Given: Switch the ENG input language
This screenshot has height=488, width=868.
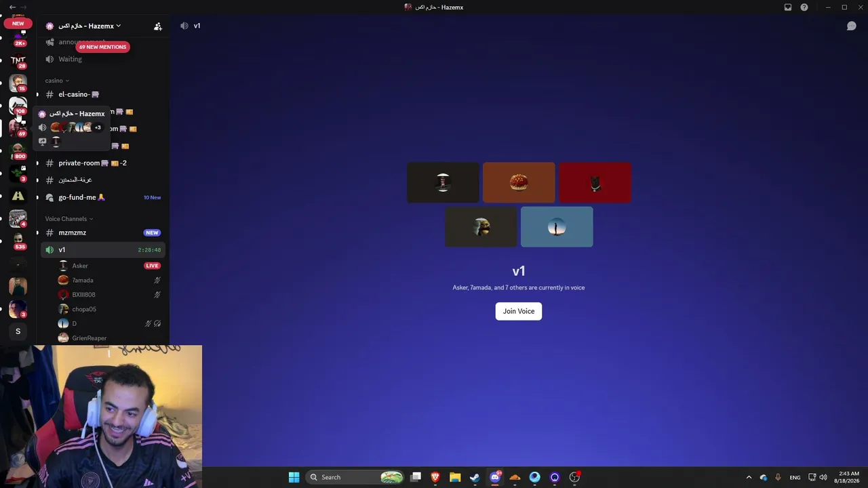Looking at the screenshot, I should point(795,477).
